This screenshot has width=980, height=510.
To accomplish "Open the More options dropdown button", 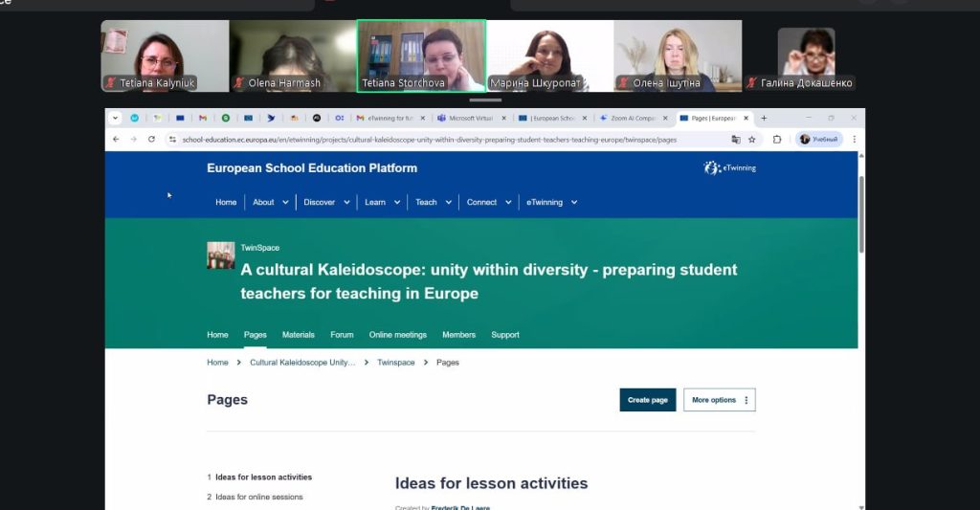I will click(720, 400).
